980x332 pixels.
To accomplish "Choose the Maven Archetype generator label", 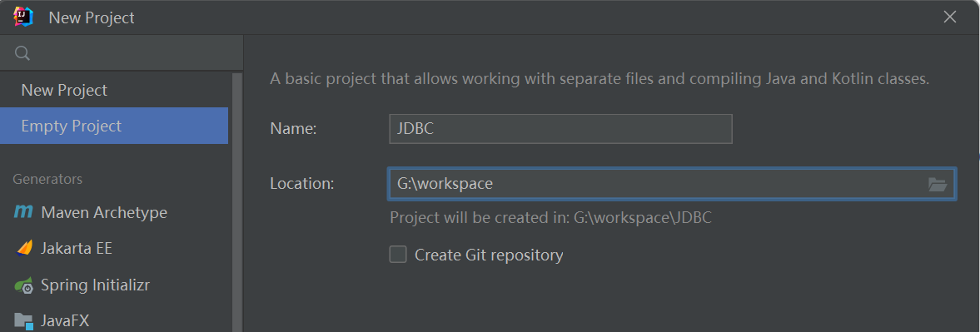I will pos(104,212).
